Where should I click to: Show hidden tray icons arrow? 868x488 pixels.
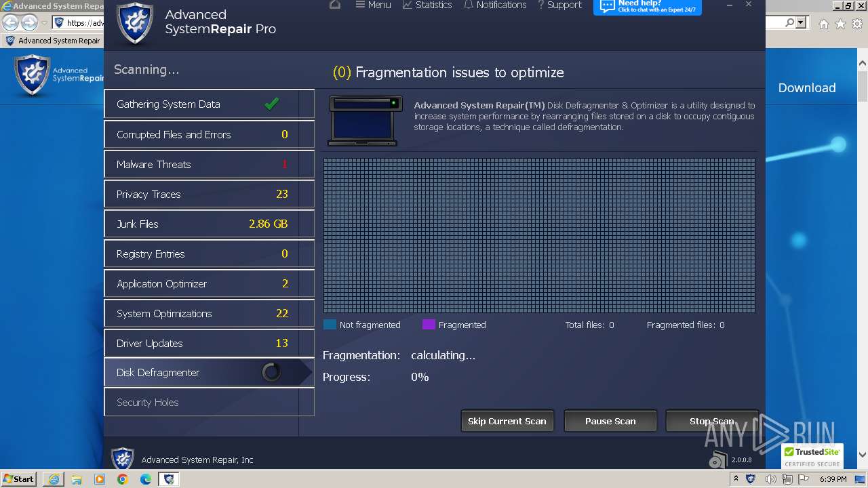coord(736,479)
